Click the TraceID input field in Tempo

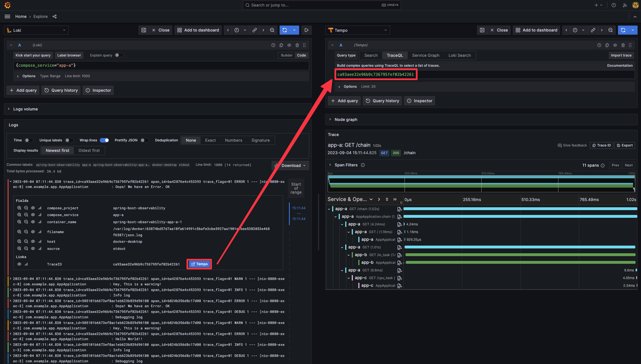[483, 74]
